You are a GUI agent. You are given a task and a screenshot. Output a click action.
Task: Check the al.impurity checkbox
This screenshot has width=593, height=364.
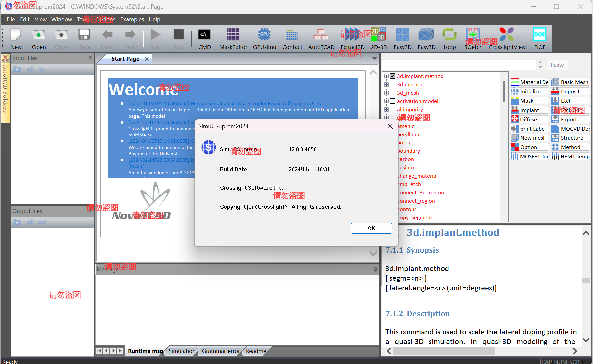point(393,109)
